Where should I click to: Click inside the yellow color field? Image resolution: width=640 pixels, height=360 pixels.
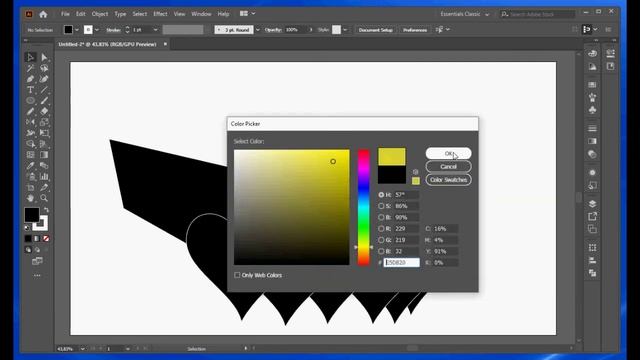(x=291, y=207)
